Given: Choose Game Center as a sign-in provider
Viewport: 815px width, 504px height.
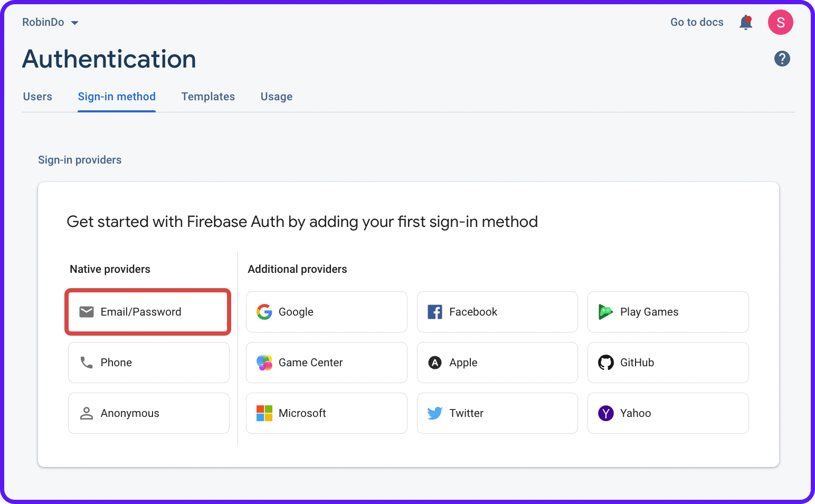Looking at the screenshot, I should coord(326,363).
